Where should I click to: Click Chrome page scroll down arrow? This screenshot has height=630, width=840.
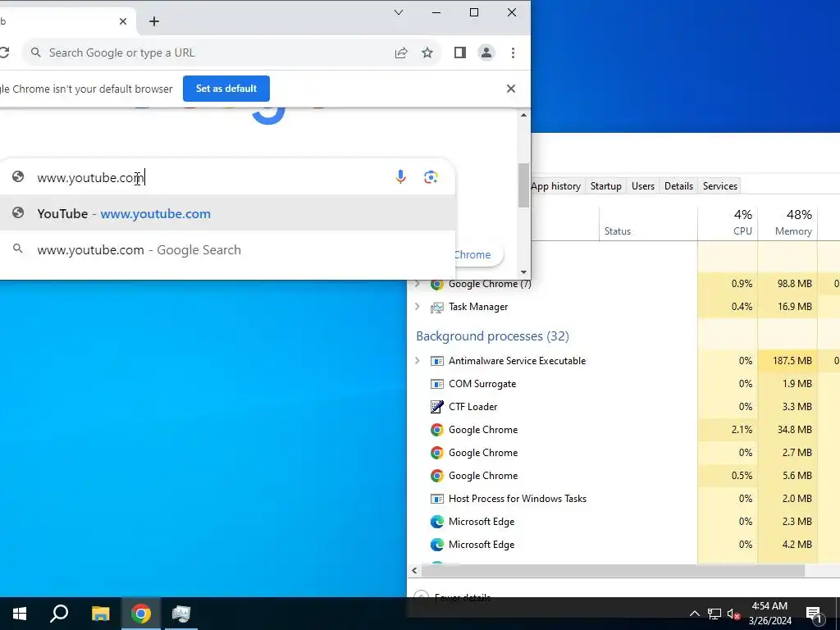point(523,272)
